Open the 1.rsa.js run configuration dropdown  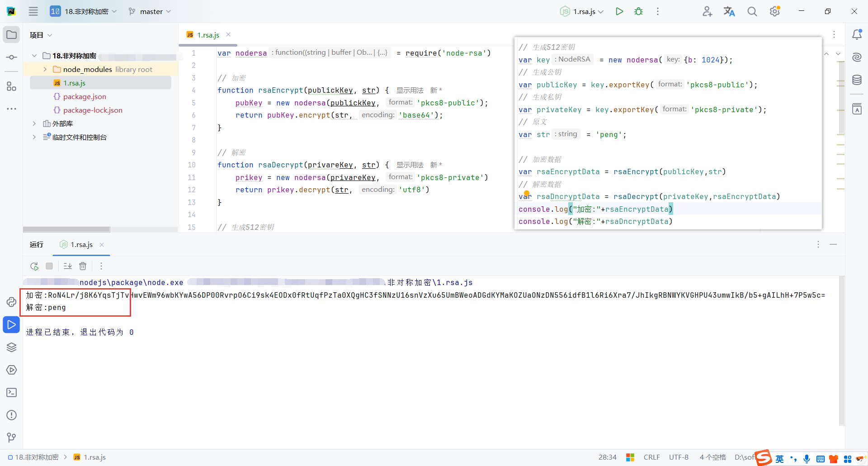(582, 12)
